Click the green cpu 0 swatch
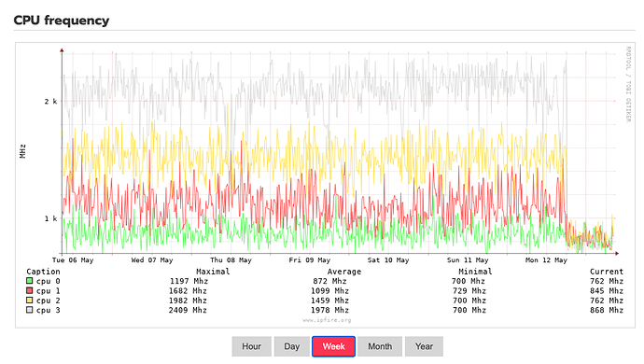The width and height of the screenshot is (644, 364). coord(29,281)
